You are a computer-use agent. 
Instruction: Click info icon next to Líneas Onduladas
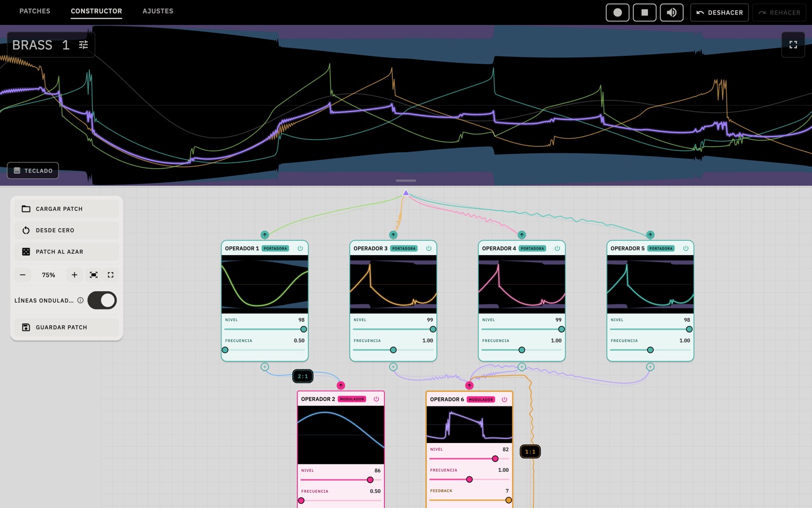[x=80, y=300]
